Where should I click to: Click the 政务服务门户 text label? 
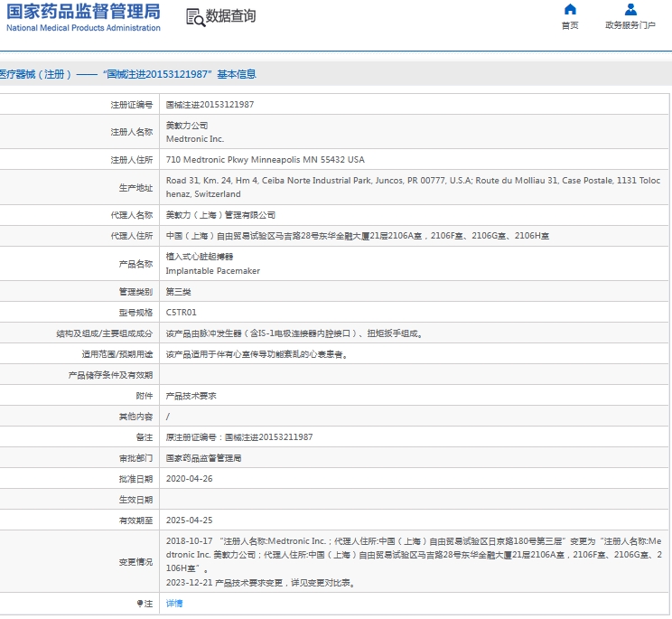click(630, 25)
